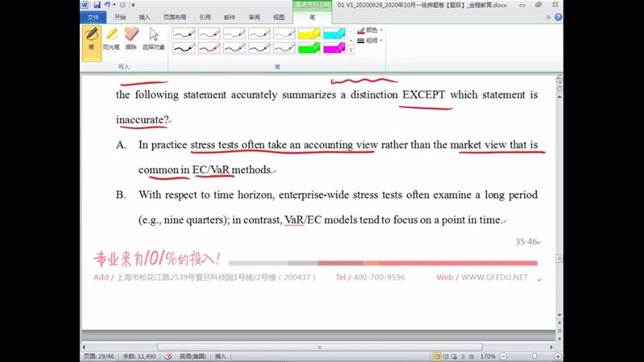The width and height of the screenshot is (644, 362).
Task: Open Word Help question mark
Action: 558,17
